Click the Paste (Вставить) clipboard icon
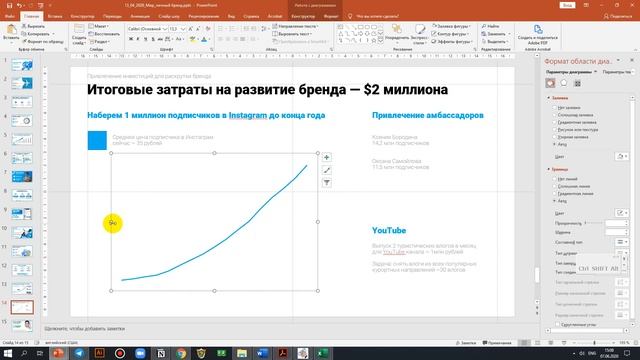The image size is (640, 360). click(11, 32)
